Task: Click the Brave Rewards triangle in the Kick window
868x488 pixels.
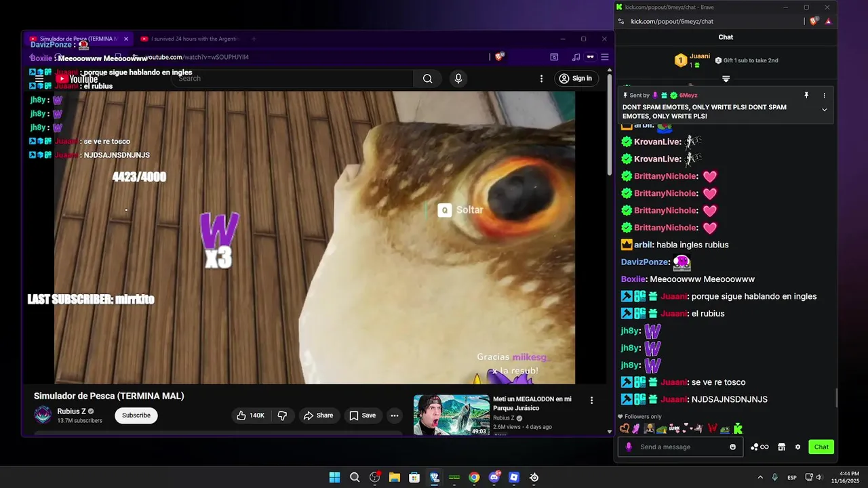Action: point(828,21)
